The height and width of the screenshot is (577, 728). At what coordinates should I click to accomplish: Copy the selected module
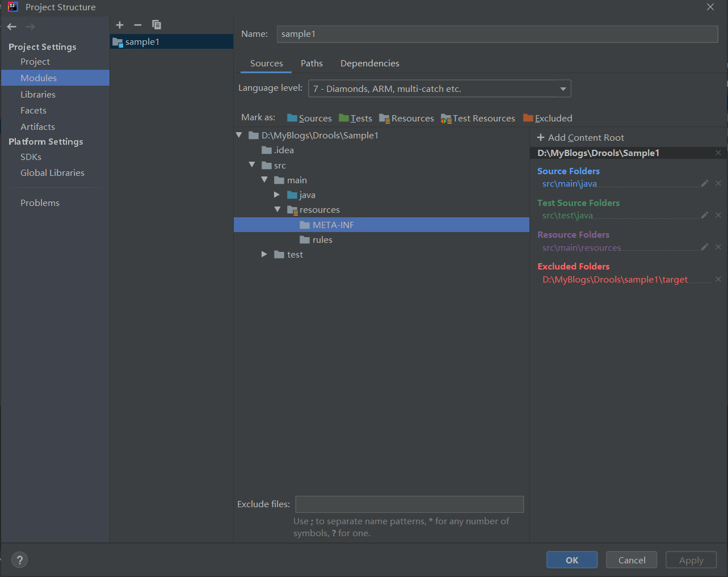tap(157, 25)
